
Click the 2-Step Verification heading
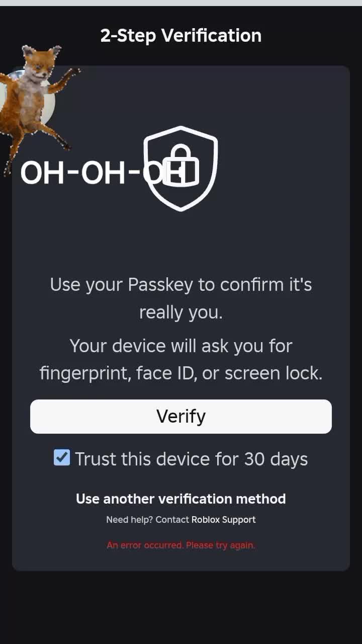[181, 36]
